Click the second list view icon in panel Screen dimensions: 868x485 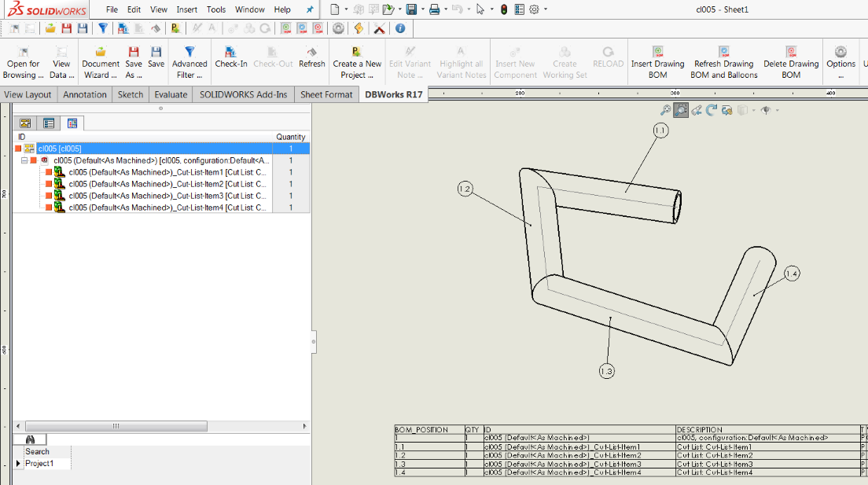[x=49, y=123]
